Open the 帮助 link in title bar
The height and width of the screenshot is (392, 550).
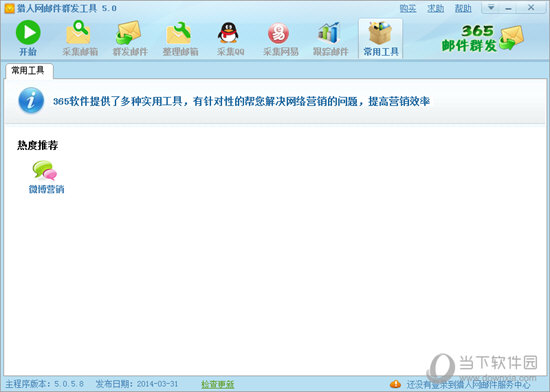point(463,8)
